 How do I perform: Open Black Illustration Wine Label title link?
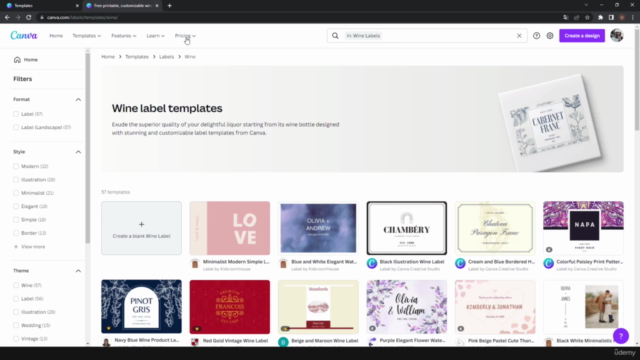pyautogui.click(x=411, y=262)
